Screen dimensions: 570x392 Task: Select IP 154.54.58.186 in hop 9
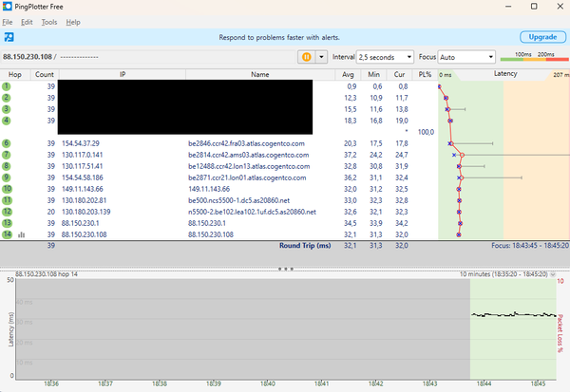click(82, 177)
